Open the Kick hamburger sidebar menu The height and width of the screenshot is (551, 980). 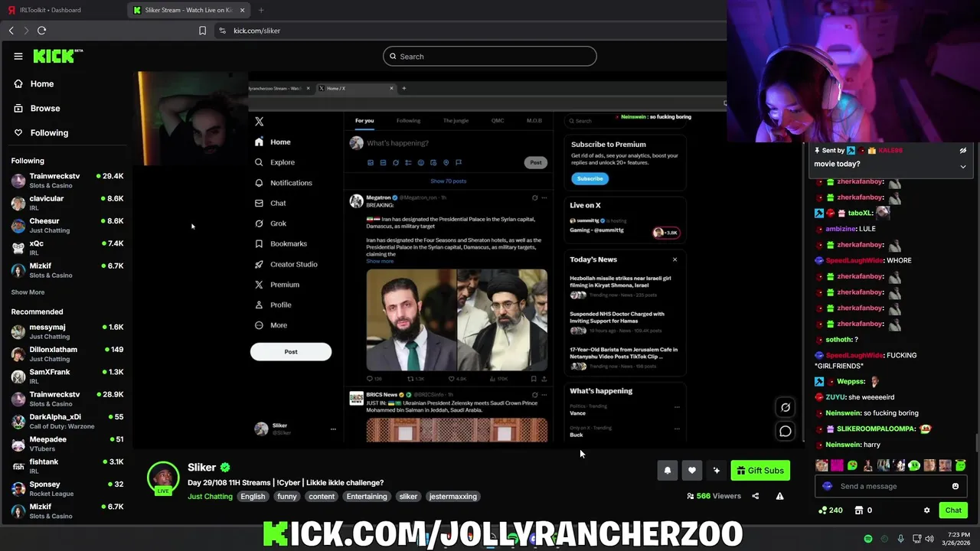pyautogui.click(x=18, y=56)
